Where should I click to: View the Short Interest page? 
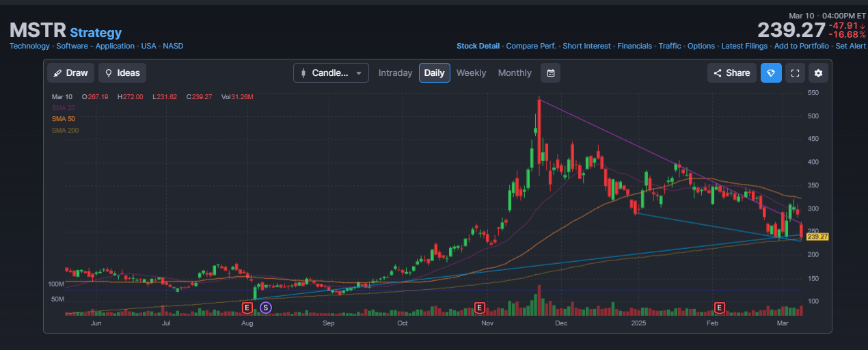586,46
